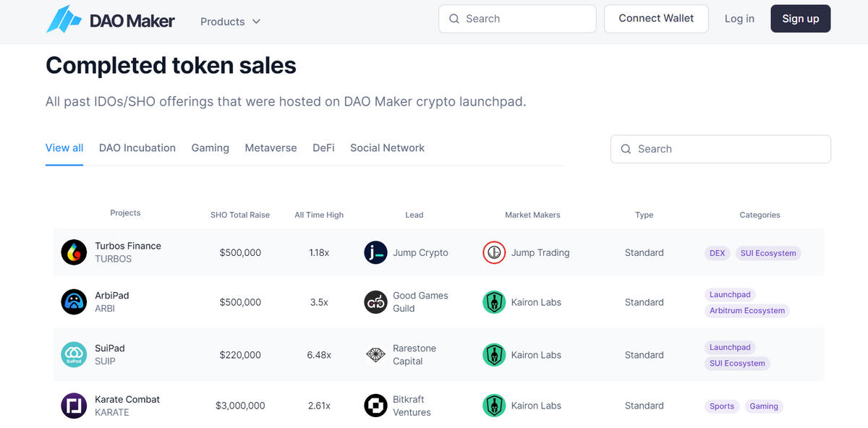Switch to the Social Network tab
The width and height of the screenshot is (868, 428).
coord(387,148)
